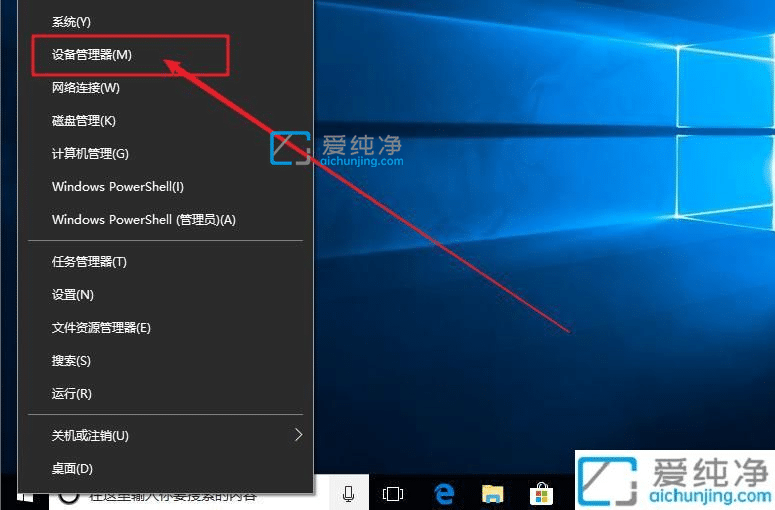Open Microsoft Store from the taskbar
The height and width of the screenshot is (510, 775).
pos(541,493)
